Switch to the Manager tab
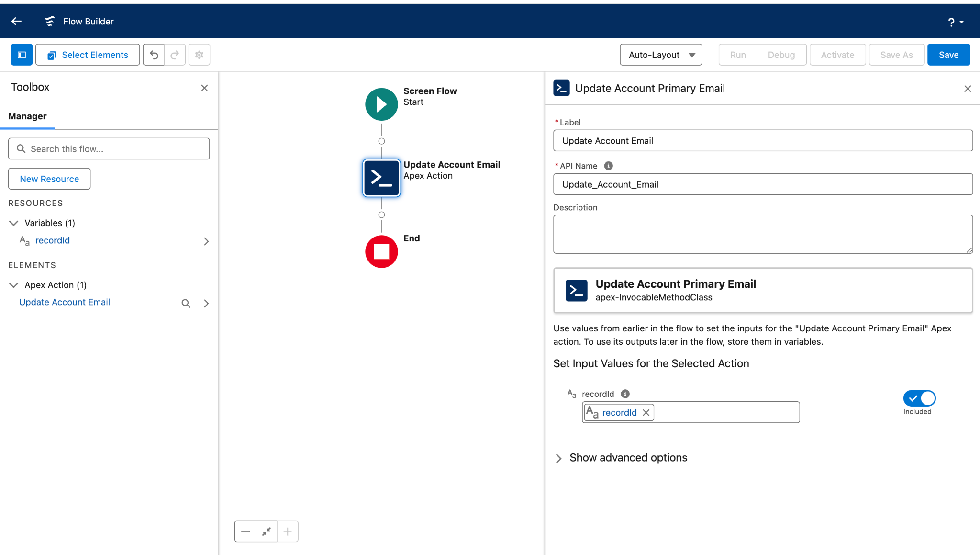980x555 pixels. [x=27, y=116]
